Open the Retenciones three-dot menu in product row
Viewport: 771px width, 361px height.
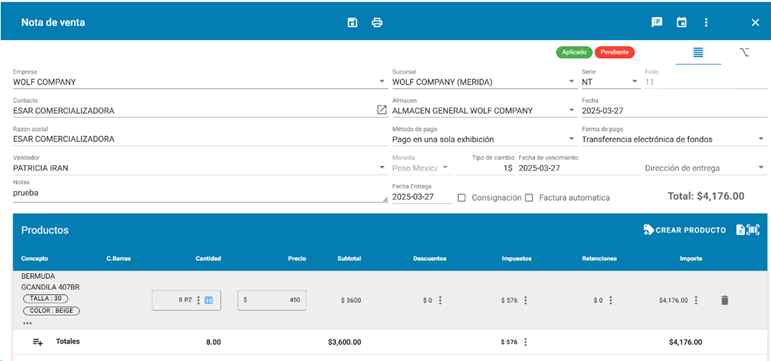click(611, 300)
